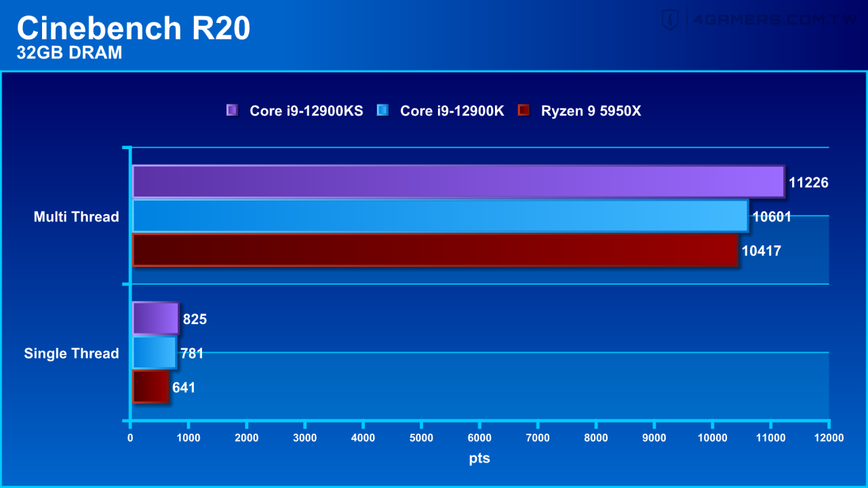Click the 641 data value
This screenshot has height=488, width=868.
coord(184,388)
